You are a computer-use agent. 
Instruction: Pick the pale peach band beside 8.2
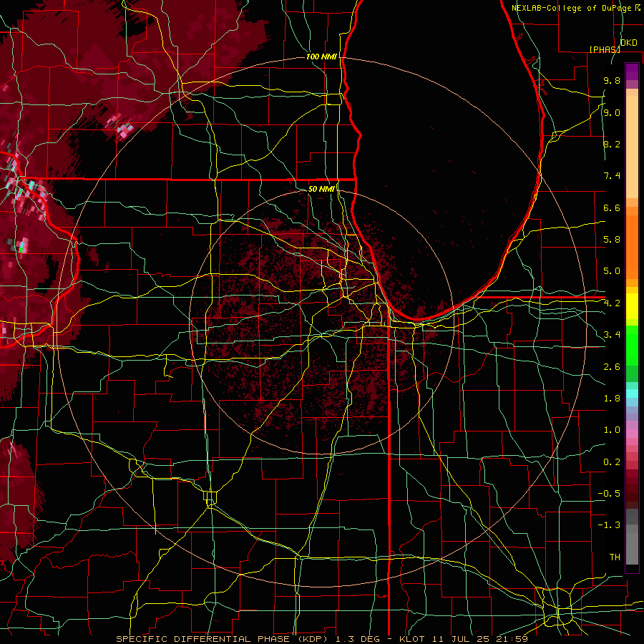pyautogui.click(x=632, y=147)
